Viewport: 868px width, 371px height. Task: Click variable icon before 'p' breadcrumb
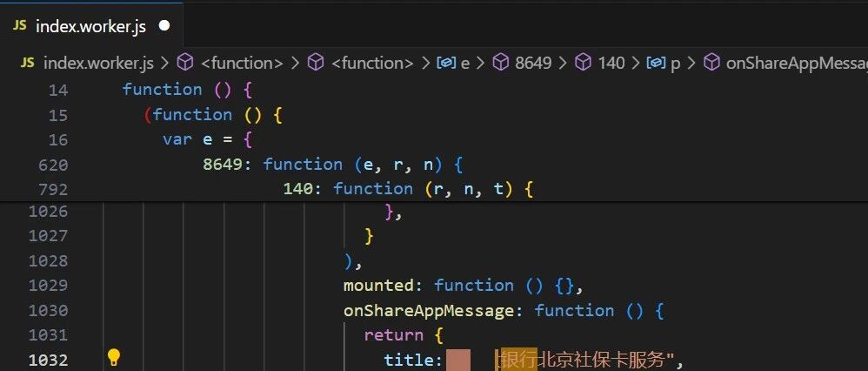(656, 64)
